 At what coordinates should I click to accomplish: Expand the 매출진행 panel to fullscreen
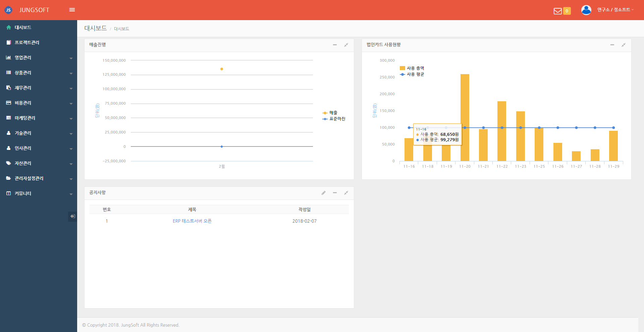[x=346, y=45]
